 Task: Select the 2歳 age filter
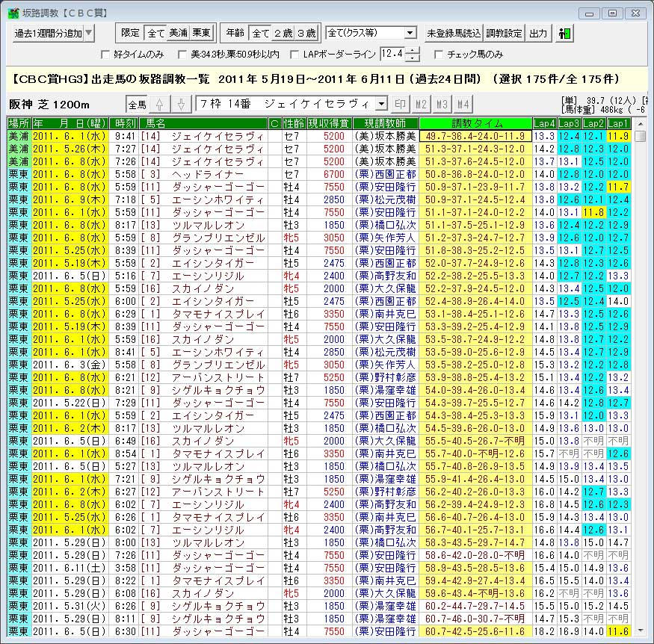click(283, 34)
